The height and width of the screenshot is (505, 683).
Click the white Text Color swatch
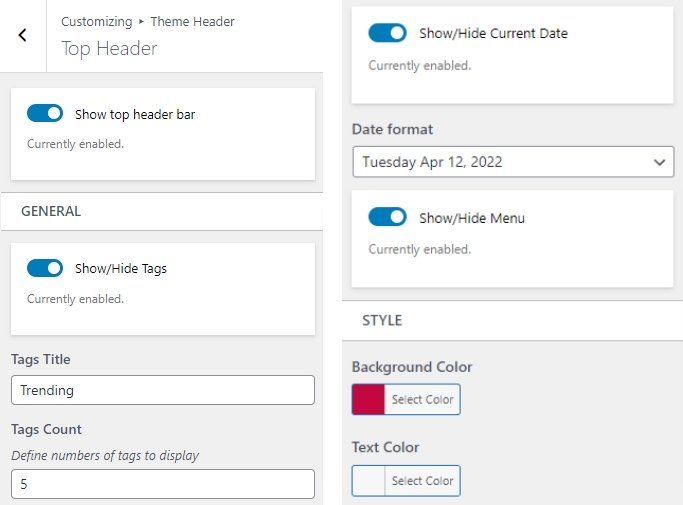[368, 481]
